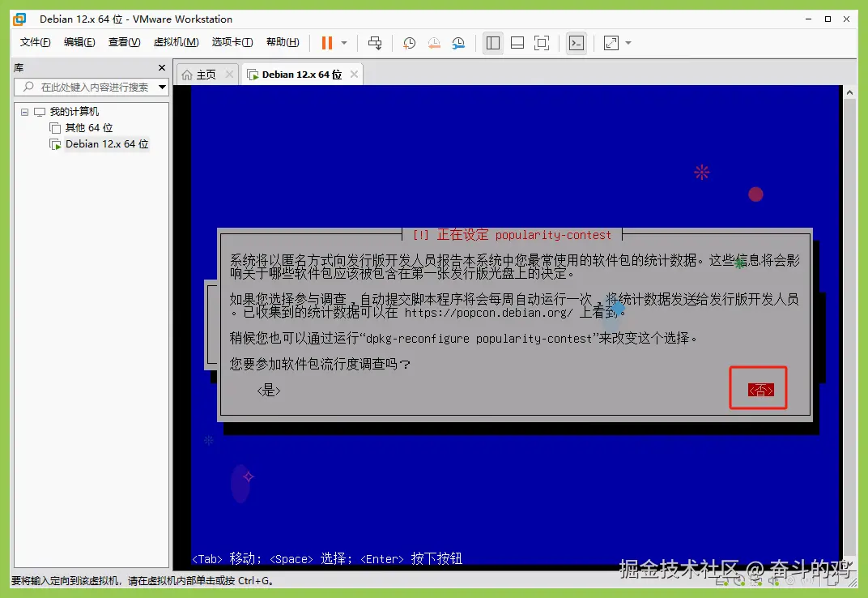The image size is (868, 598).
Task: Switch to the 主页 tab
Action: 206,75
